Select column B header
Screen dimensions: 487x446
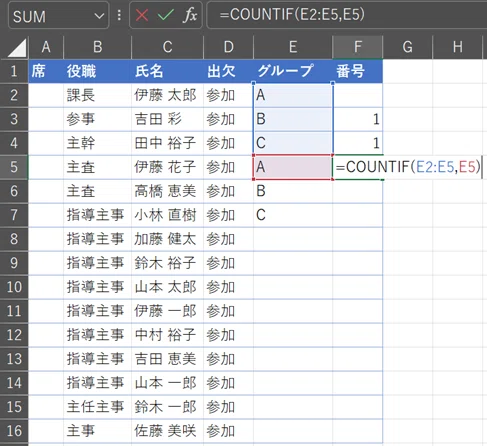coord(97,47)
